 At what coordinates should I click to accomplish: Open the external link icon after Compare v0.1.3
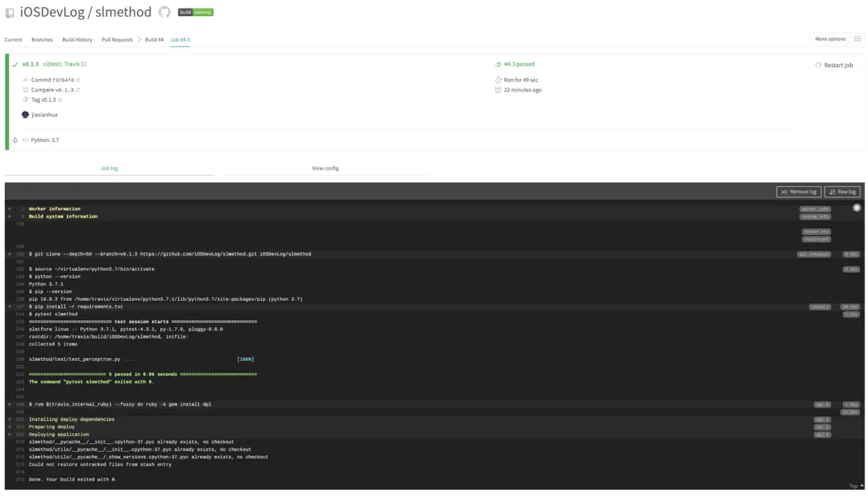pos(78,90)
